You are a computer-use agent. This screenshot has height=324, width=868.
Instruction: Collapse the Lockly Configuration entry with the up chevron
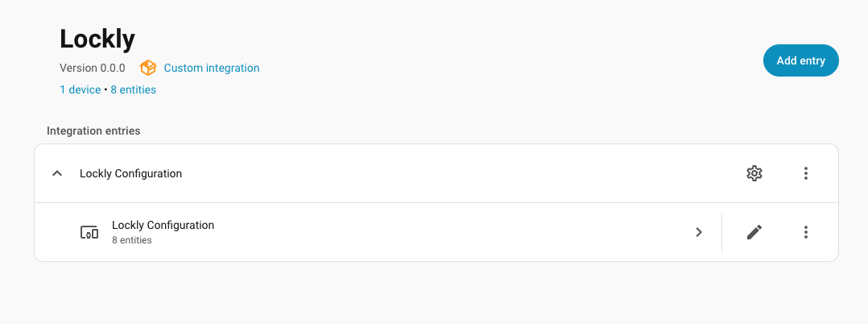57,173
